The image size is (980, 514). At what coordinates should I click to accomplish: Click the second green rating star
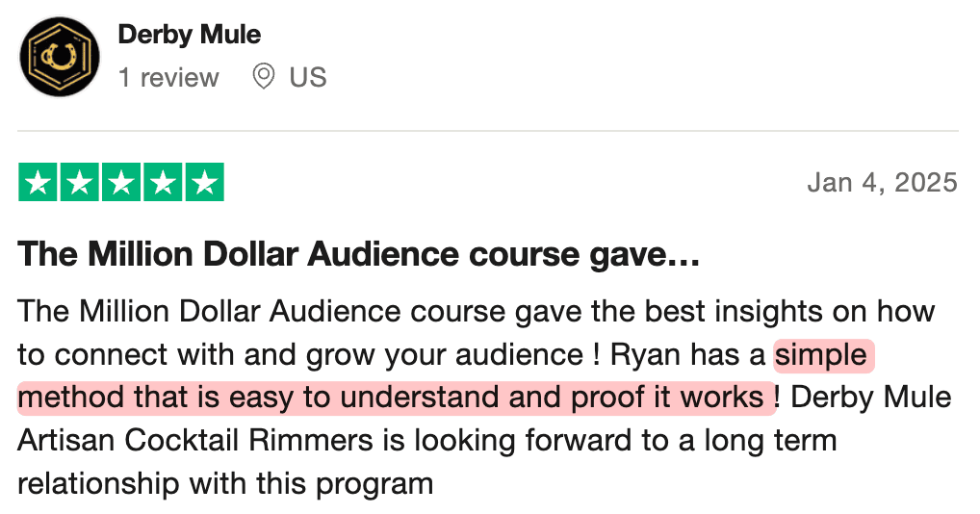tap(80, 183)
